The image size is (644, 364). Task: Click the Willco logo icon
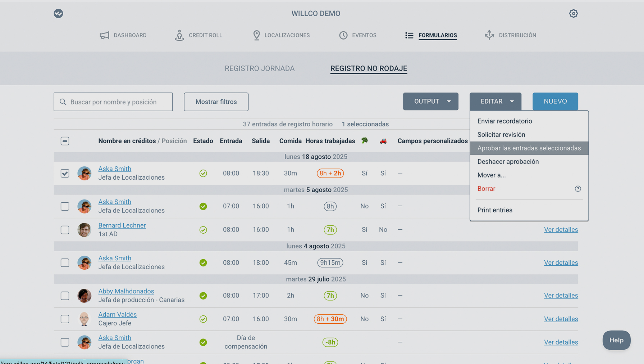[58, 13]
